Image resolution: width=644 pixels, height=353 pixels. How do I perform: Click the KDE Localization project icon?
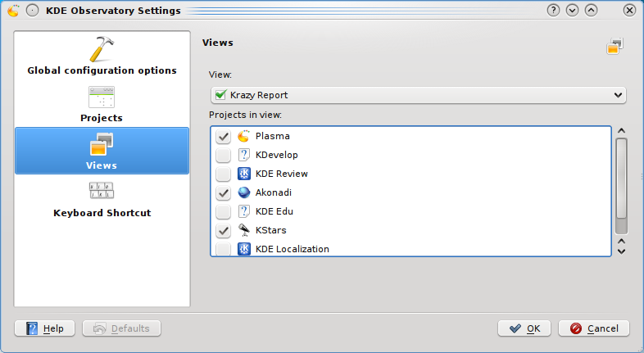(243, 249)
